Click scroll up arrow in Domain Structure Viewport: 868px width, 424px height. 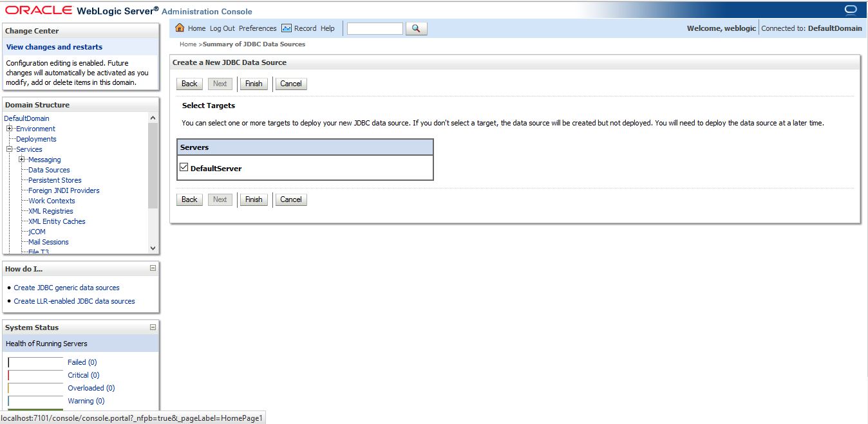coord(153,118)
